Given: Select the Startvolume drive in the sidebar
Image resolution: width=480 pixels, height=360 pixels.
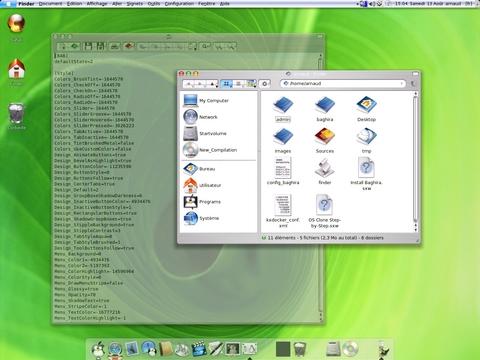Looking at the screenshot, I should click(205, 133).
